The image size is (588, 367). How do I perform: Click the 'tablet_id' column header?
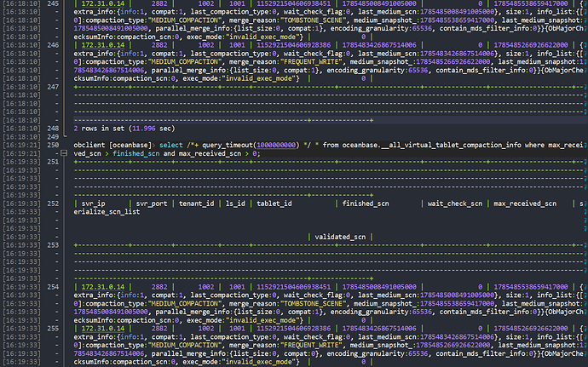pyautogui.click(x=274, y=204)
